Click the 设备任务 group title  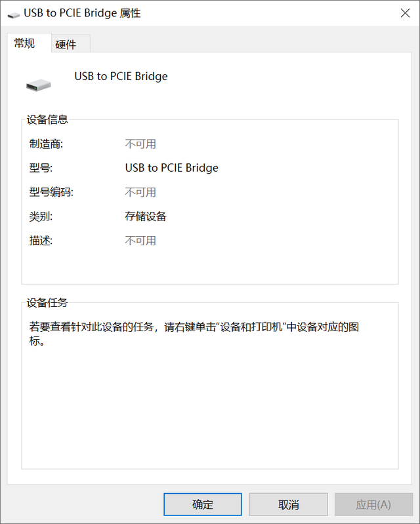(47, 303)
